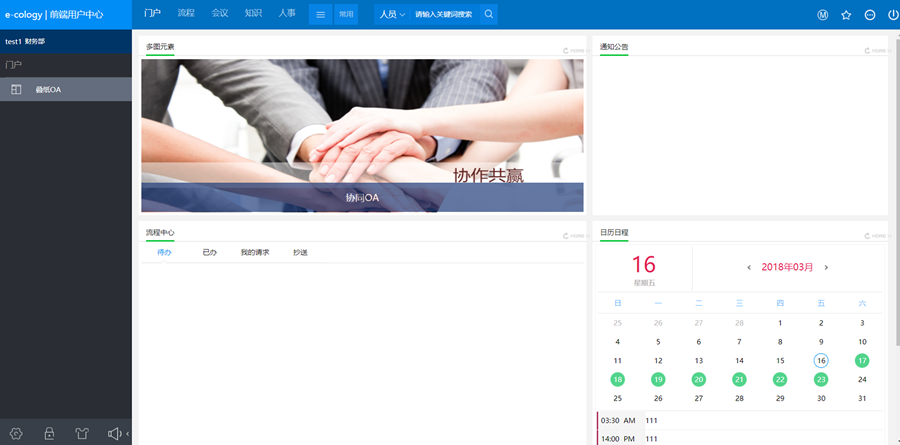
Task: Switch to the 已办 tab
Action: tap(209, 252)
